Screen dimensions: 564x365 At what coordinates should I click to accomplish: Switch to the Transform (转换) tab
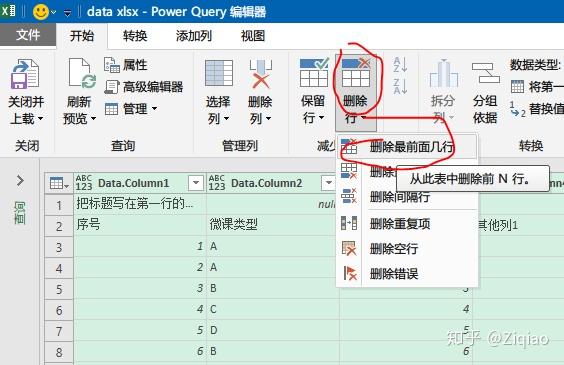click(x=135, y=36)
